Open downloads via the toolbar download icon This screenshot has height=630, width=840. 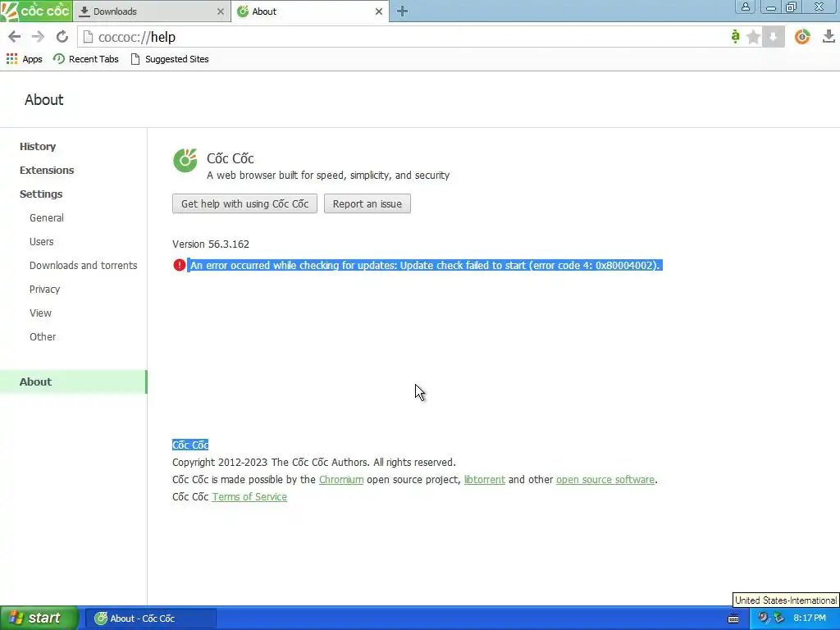829,36
